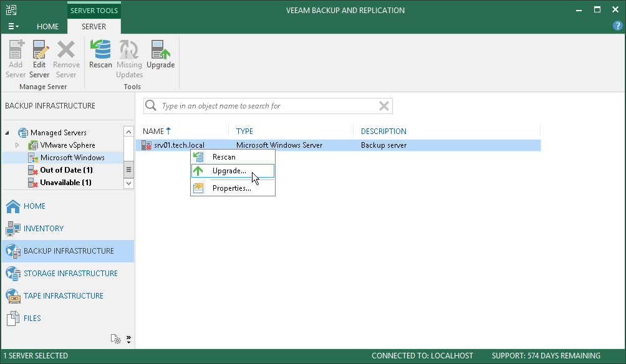Open the Unavailable (1) node
This screenshot has height=364, width=626.
click(x=65, y=182)
